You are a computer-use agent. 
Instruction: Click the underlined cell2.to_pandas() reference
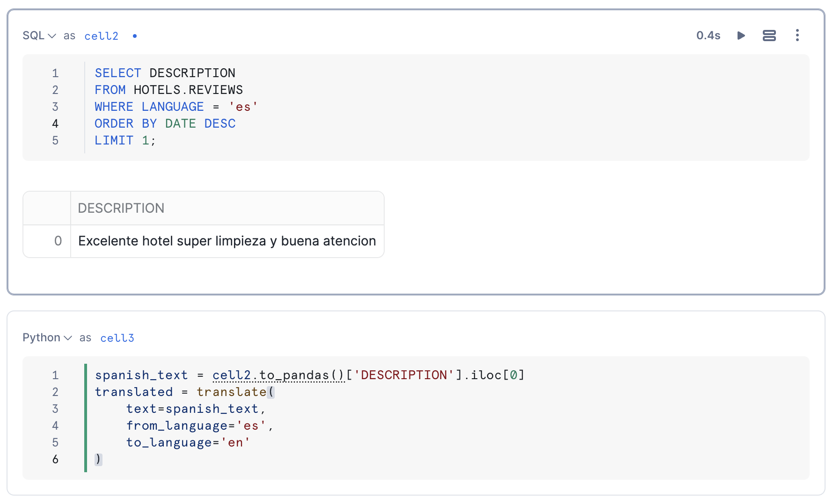pyautogui.click(x=278, y=375)
